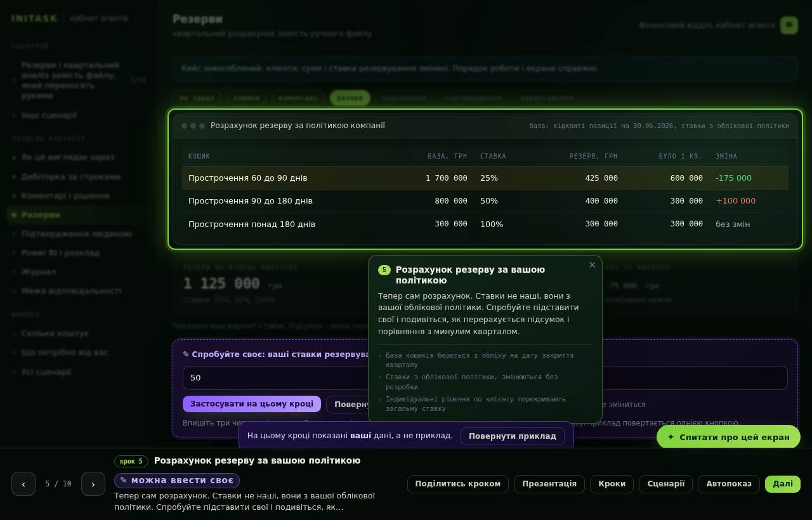The height and width of the screenshot is (520, 812).
Task: Click 'Застосувати на цьому кроці' button
Action: (252, 404)
